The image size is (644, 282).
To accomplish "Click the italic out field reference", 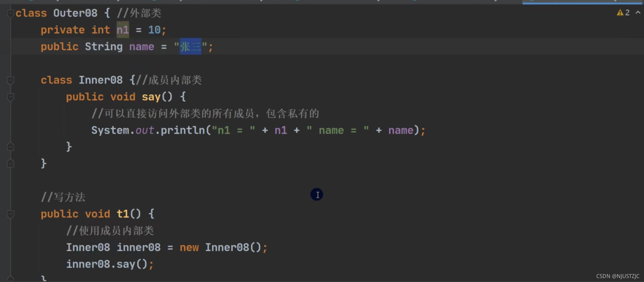I will 145,130.
